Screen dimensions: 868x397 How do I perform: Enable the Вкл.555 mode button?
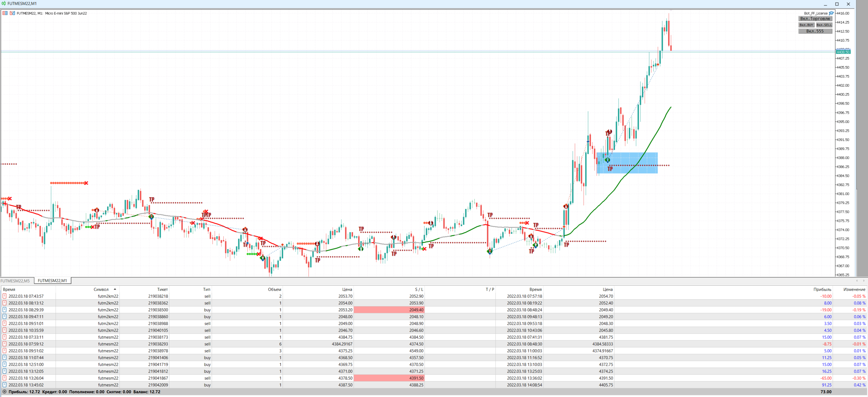815,31
